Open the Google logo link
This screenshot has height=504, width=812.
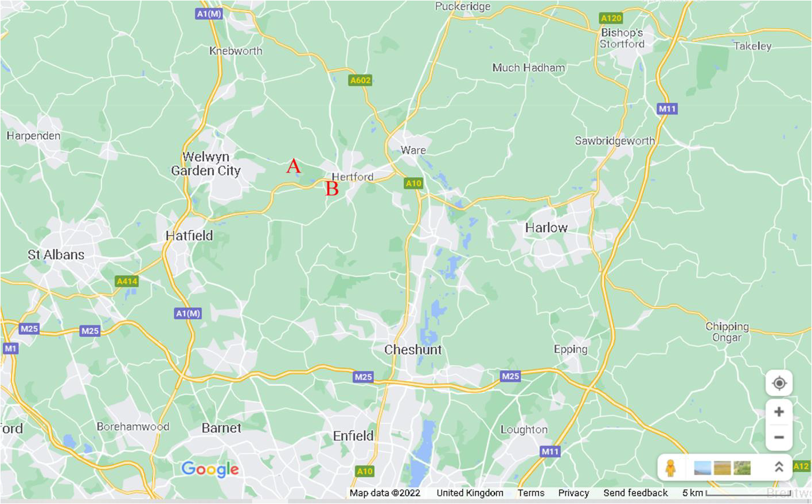(x=210, y=470)
